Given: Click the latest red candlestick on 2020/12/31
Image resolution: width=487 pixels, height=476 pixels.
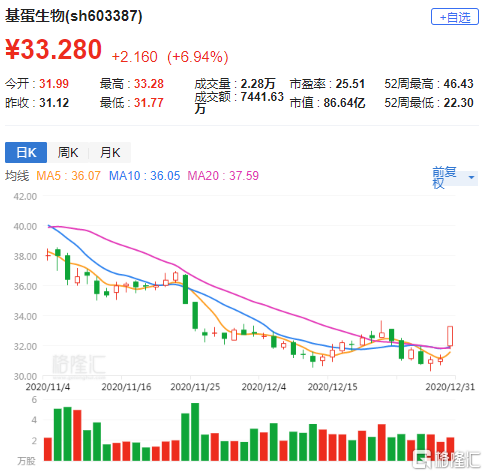Looking at the screenshot, I should tap(450, 336).
